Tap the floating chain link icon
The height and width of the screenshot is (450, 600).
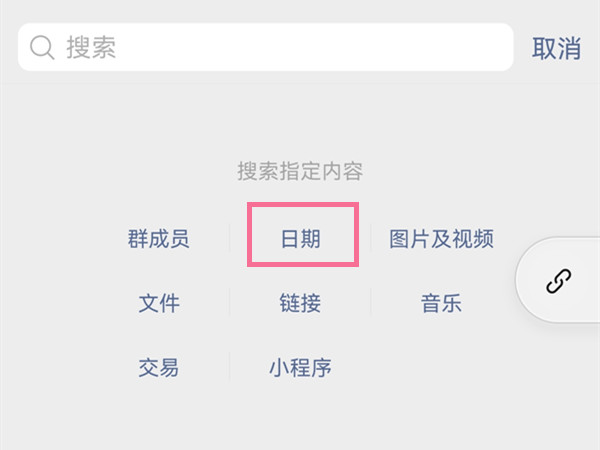558,281
